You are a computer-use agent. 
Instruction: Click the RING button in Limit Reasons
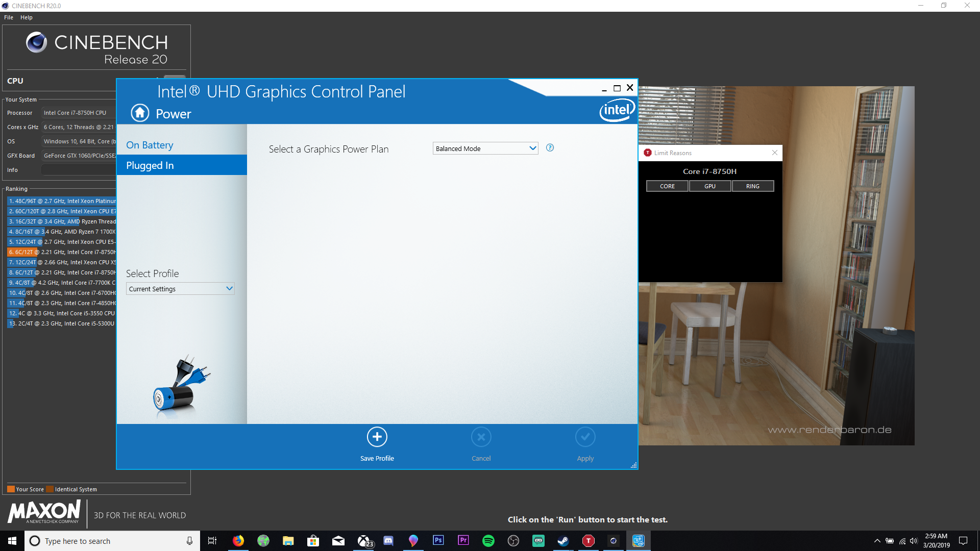(x=753, y=186)
